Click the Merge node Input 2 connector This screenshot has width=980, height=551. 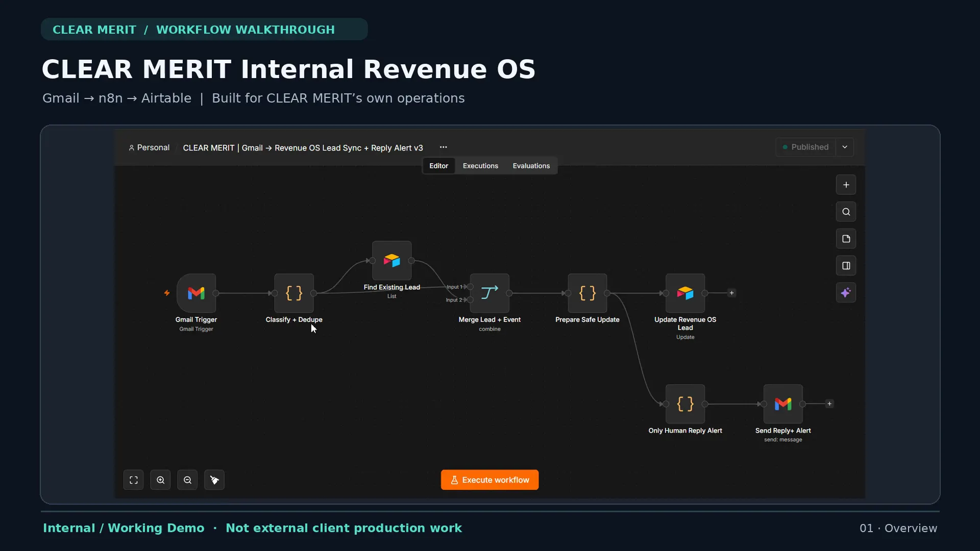(471, 300)
